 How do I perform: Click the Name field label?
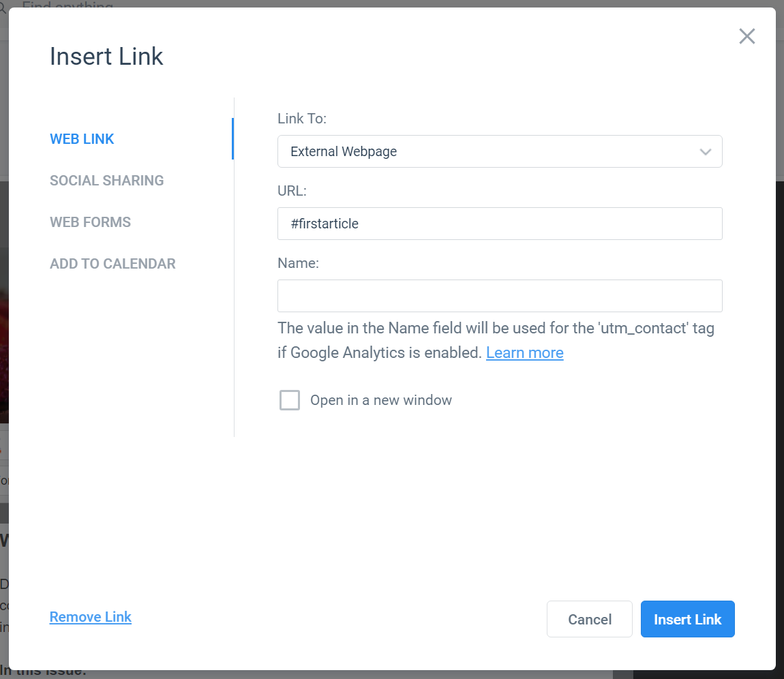(298, 263)
